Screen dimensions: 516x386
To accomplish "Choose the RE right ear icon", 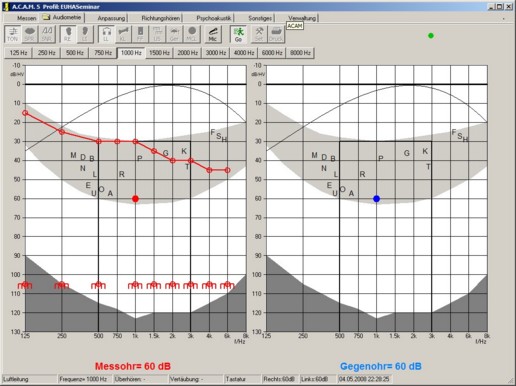I will point(68,34).
